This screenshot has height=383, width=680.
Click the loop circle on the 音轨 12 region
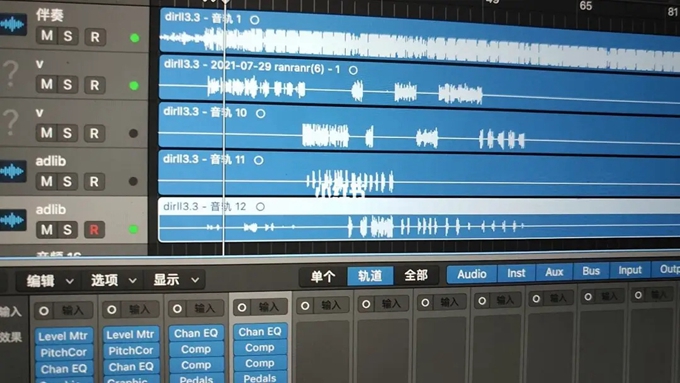tap(260, 206)
